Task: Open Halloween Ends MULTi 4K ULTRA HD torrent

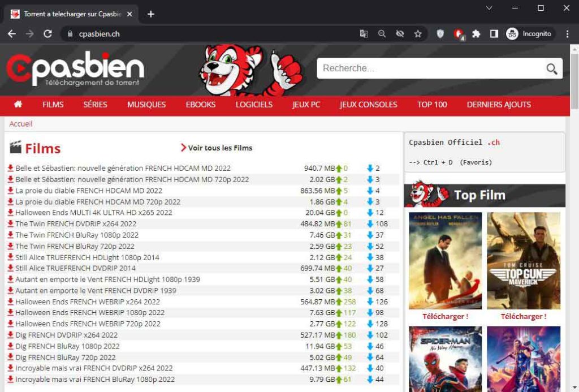Action: pos(93,213)
